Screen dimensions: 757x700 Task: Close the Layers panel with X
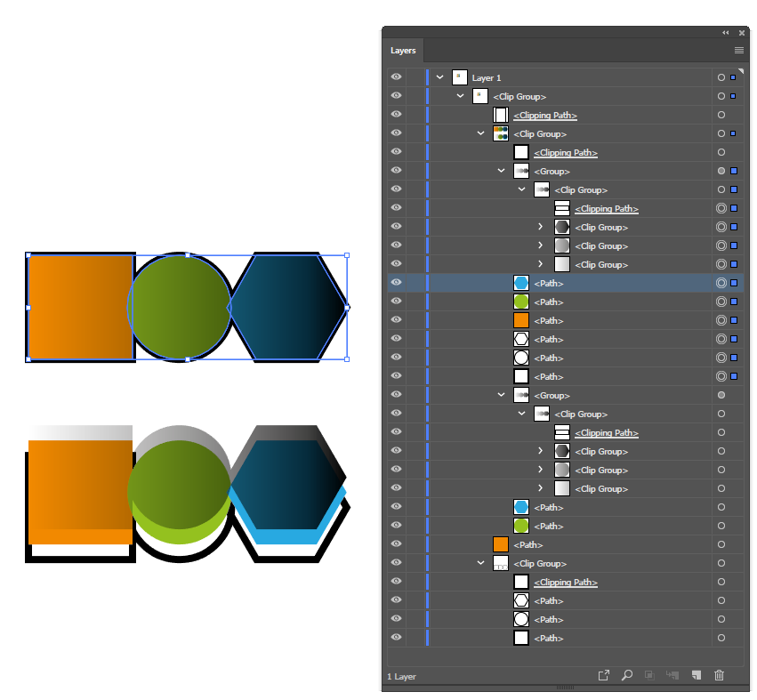pos(742,33)
